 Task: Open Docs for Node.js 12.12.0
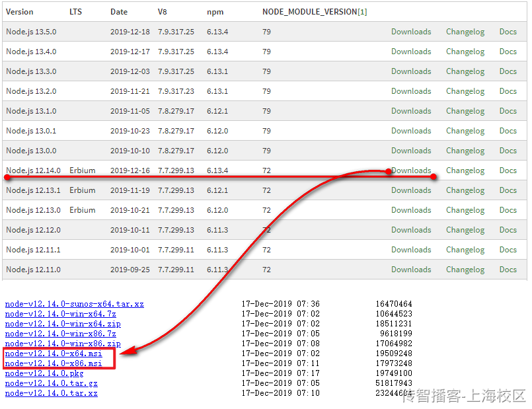508,230
